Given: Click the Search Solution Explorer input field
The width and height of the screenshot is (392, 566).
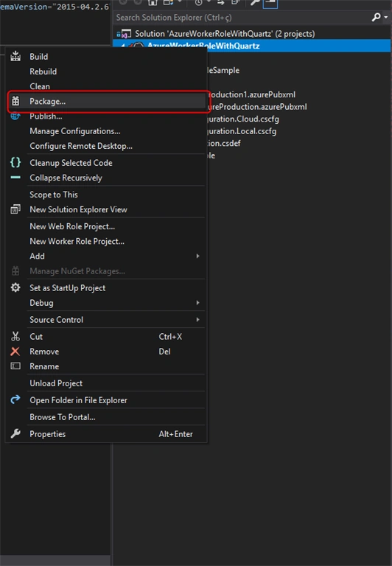Looking at the screenshot, I should tap(242, 18).
